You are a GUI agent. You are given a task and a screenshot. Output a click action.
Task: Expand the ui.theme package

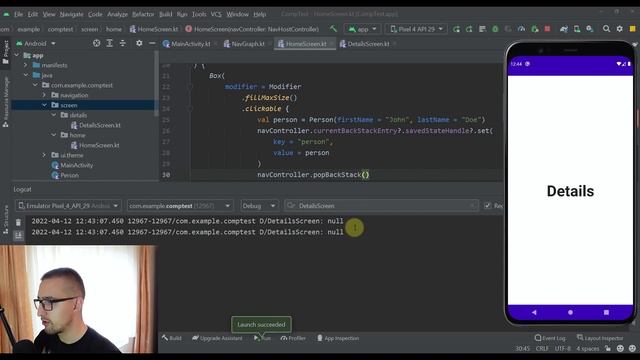click(x=44, y=155)
